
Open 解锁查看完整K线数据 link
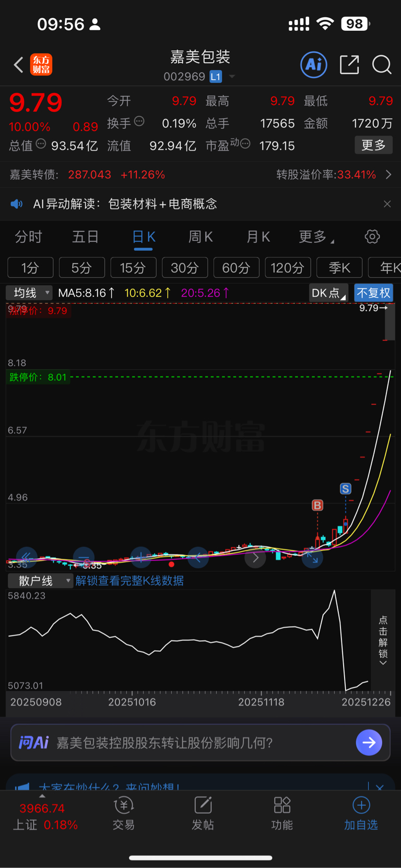tap(129, 581)
